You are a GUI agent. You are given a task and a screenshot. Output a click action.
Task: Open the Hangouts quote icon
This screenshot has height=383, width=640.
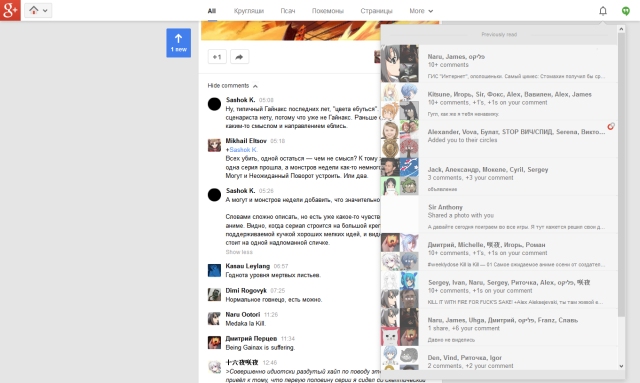[625, 11]
